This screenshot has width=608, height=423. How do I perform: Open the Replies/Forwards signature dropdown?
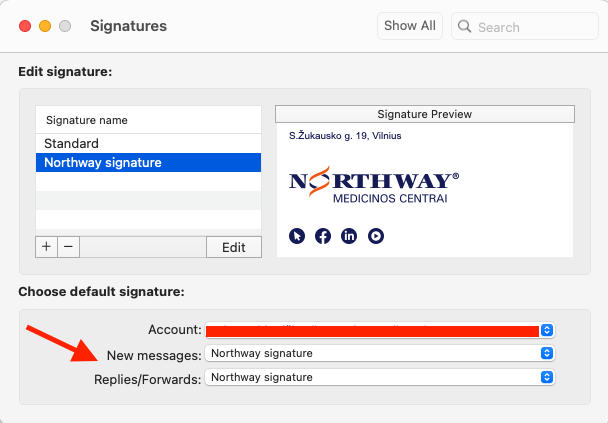380,377
